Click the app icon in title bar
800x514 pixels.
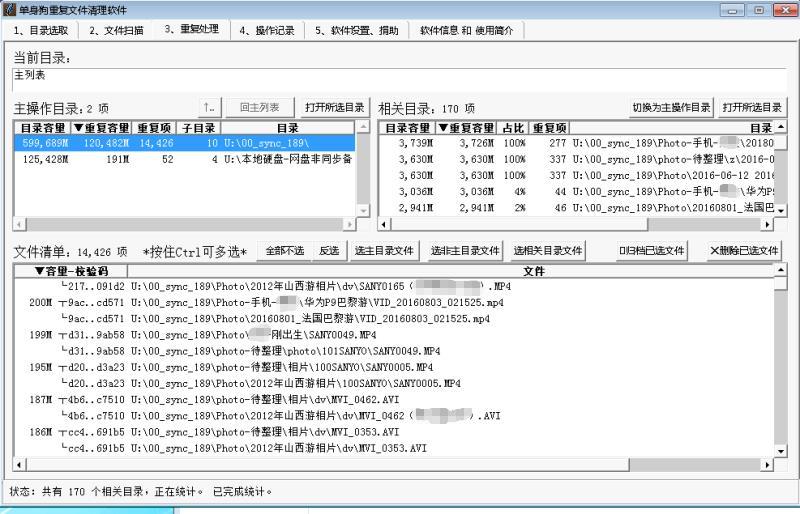tap(9, 10)
